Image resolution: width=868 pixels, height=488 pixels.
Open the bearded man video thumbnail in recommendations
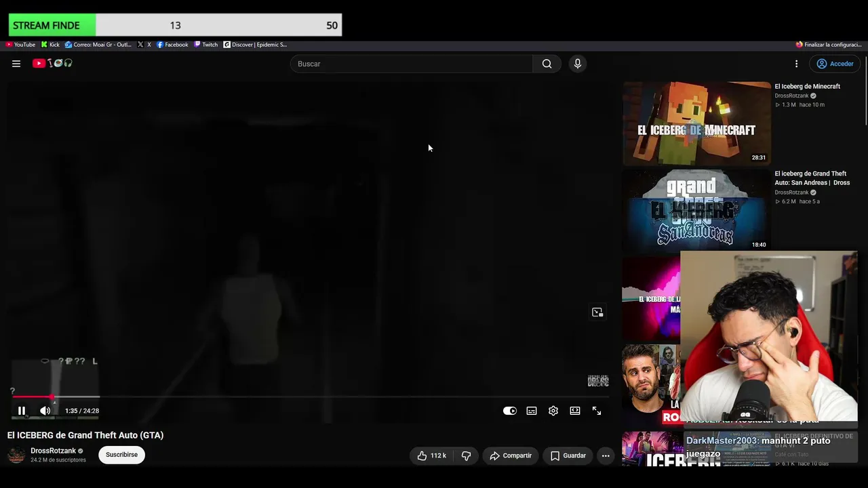[652, 384]
